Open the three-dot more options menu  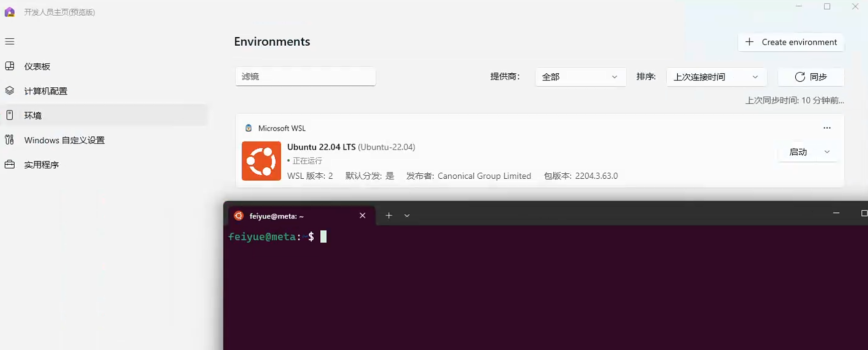click(x=827, y=128)
